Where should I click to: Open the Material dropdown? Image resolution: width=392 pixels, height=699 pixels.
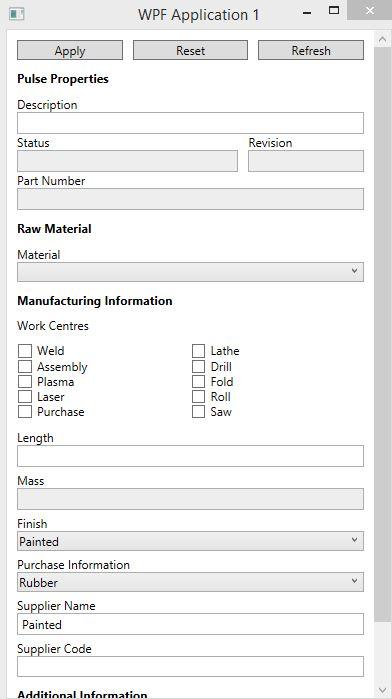(x=190, y=272)
